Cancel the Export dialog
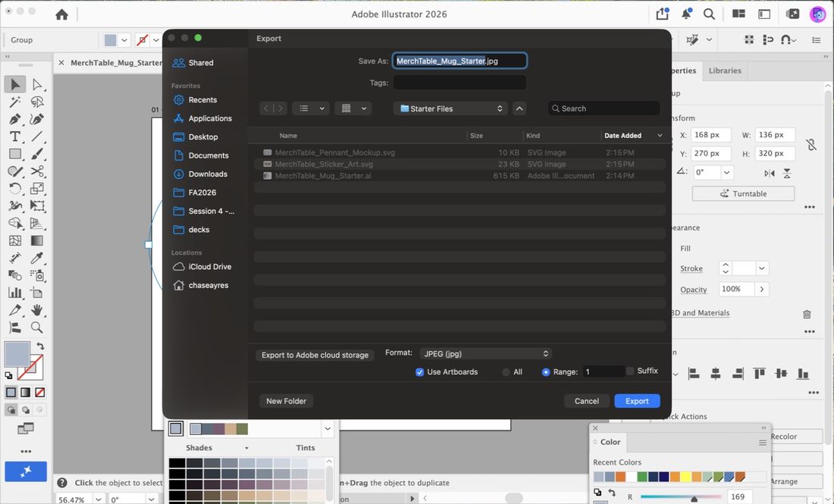Screen dimensions: 834x504 [x=586, y=401]
